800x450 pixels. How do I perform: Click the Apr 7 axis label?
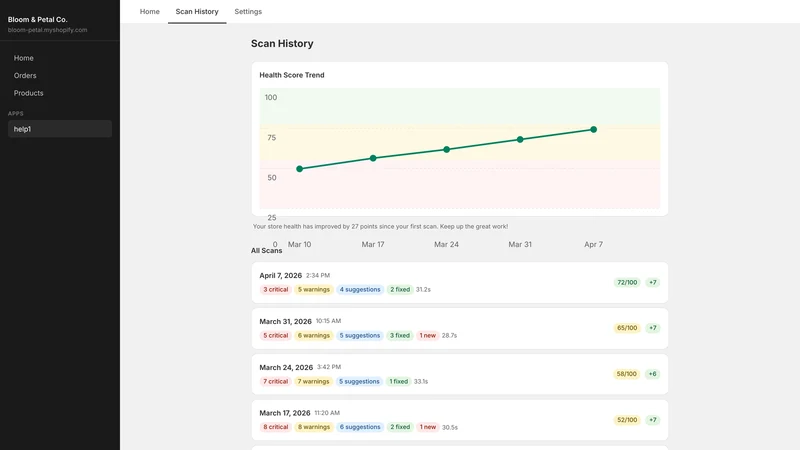pyautogui.click(x=593, y=244)
